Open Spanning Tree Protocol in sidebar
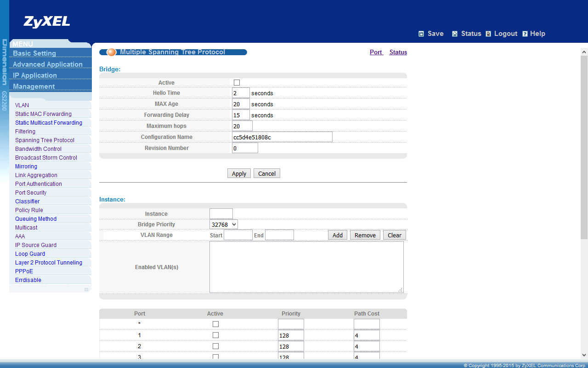Screen dimensions: 588x368 45,140
